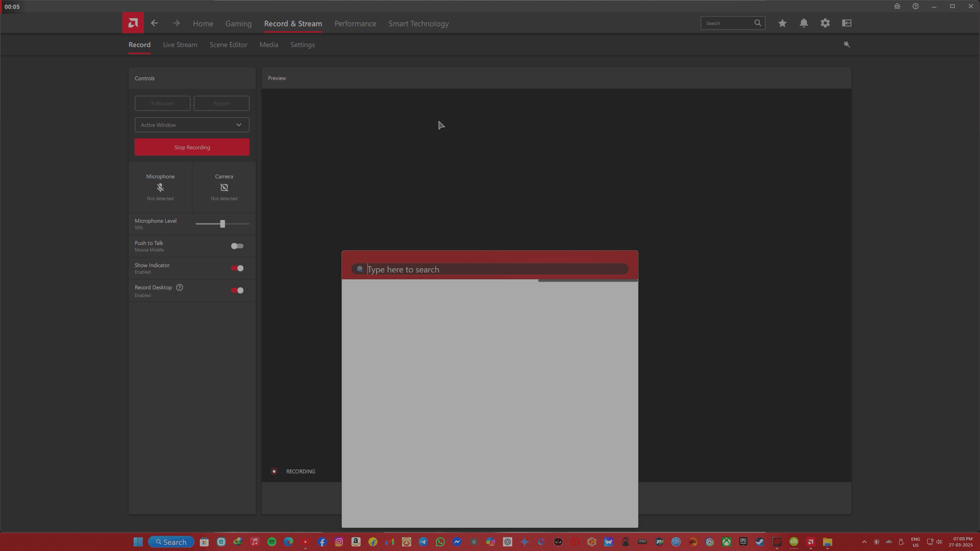The width and height of the screenshot is (980, 551).
Task: Switch to the Home tab
Action: [x=203, y=23]
